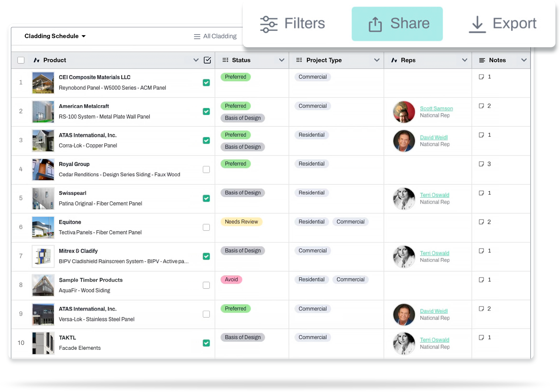Viewport: 560px width, 392px height.
Task: Click the Status column list icon
Action: [225, 60]
